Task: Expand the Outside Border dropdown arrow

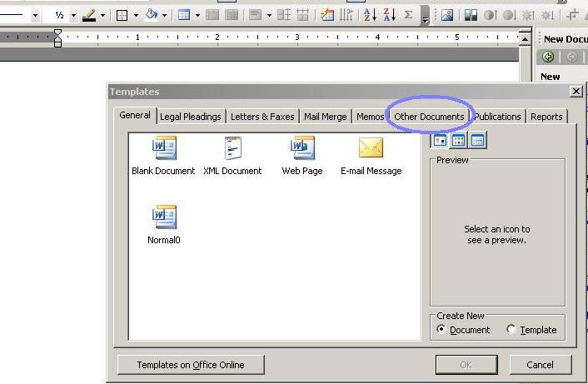Action: click(136, 16)
